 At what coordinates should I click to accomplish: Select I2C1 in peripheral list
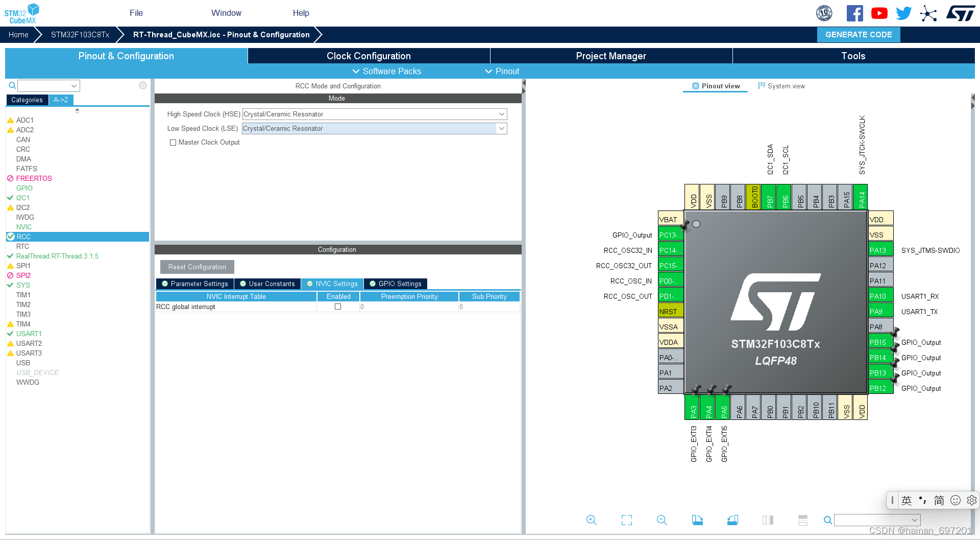[22, 198]
